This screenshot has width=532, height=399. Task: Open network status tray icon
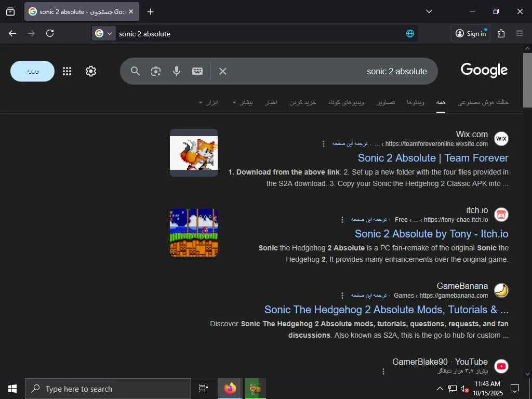pos(453,389)
